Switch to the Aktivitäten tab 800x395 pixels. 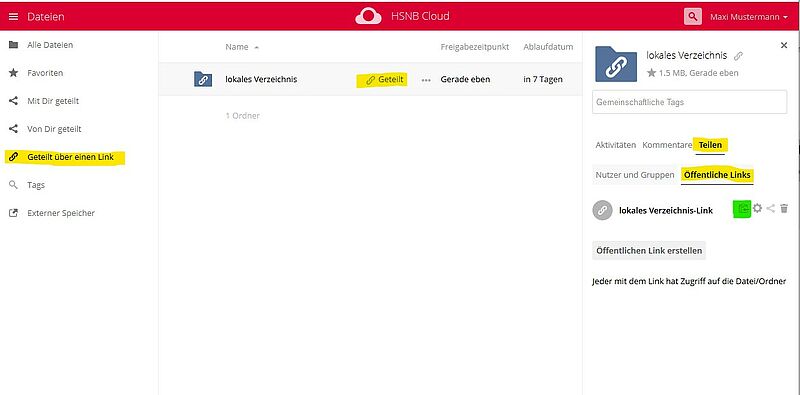click(x=616, y=145)
